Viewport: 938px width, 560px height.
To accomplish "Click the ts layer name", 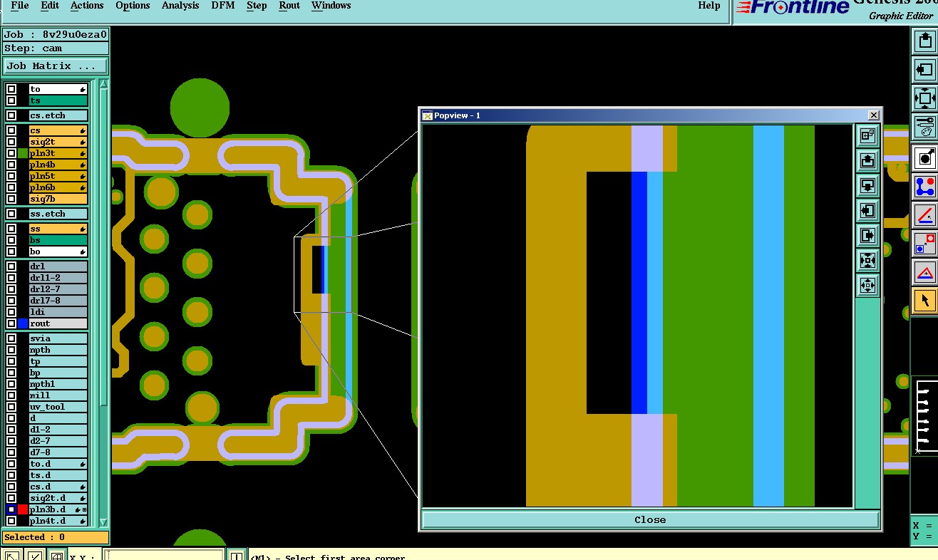I will pos(58,100).
